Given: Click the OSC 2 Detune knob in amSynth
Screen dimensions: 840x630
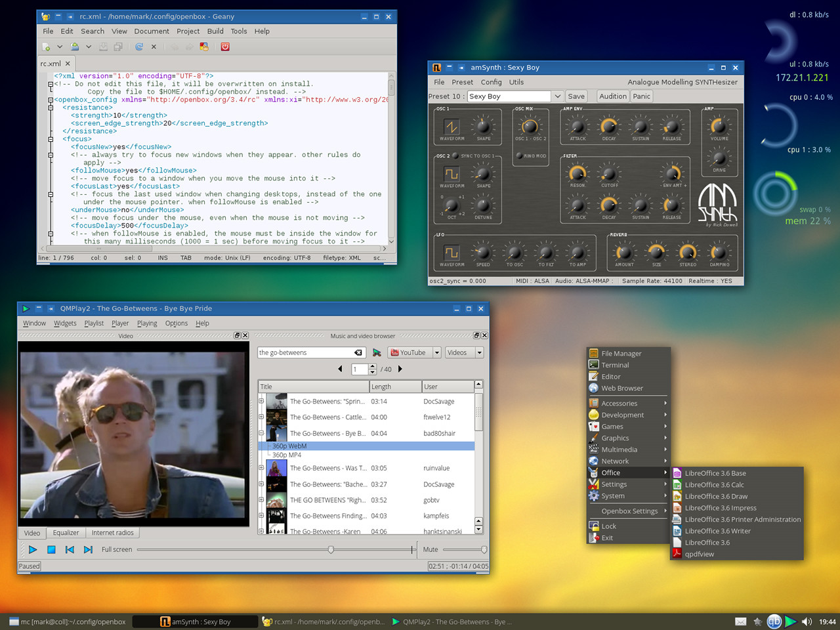Looking at the screenshot, I should coord(483,205).
